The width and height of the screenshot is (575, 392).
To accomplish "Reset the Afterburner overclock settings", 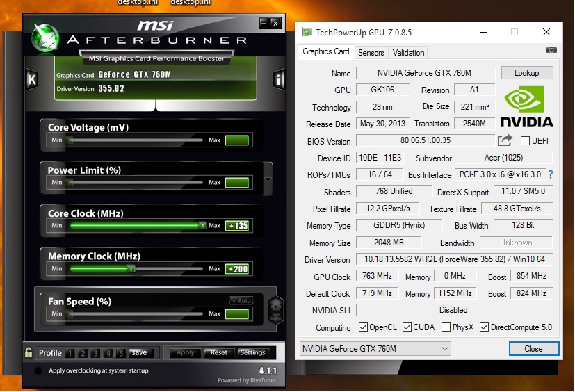I will [218, 353].
